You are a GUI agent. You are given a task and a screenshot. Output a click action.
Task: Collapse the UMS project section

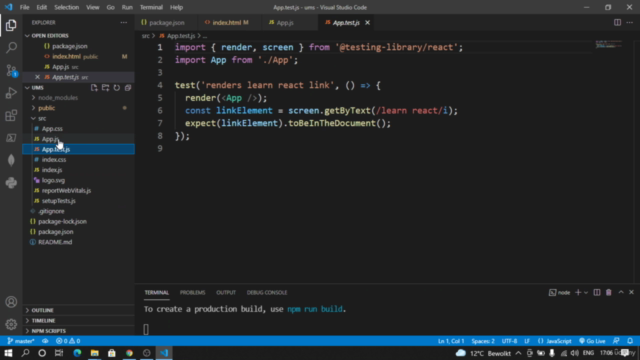point(37,88)
